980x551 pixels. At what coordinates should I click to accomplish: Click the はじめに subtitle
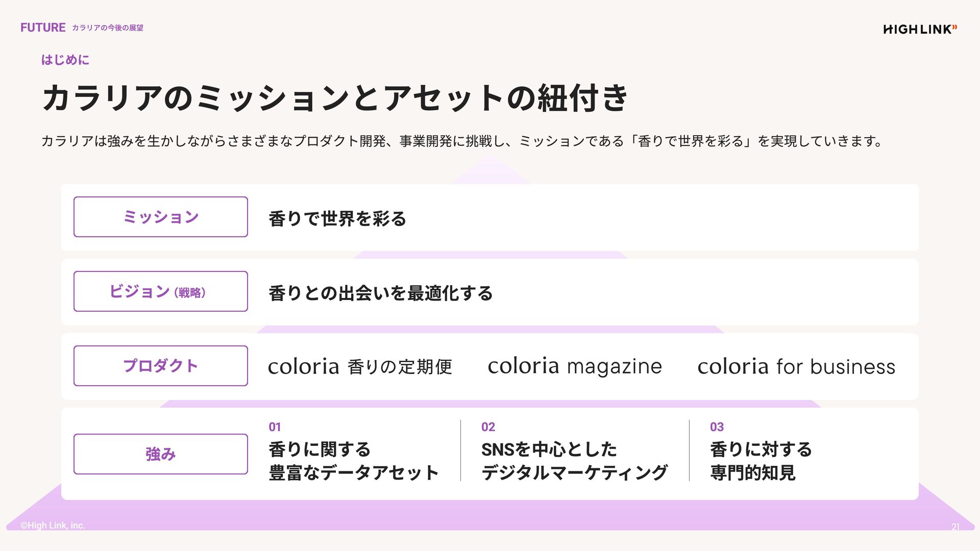(x=65, y=60)
